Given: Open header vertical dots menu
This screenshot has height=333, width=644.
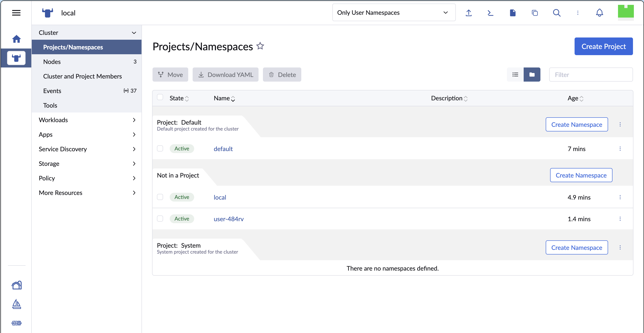Looking at the screenshot, I should 578,13.
